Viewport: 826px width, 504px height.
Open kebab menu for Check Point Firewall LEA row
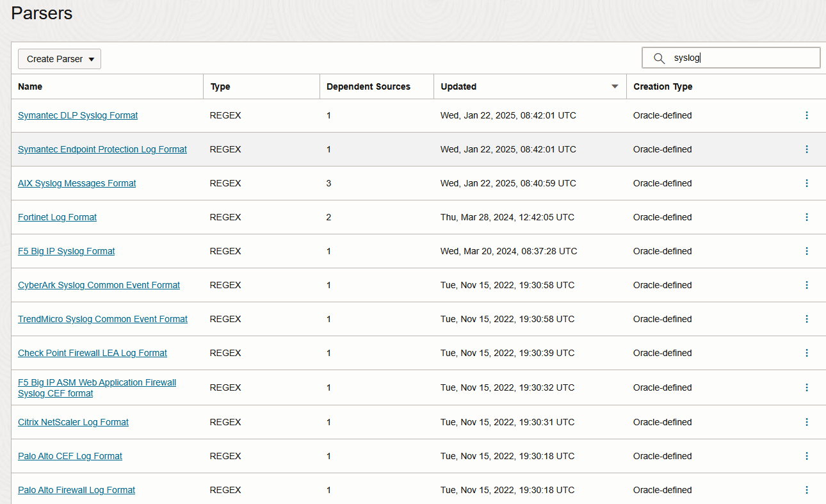(x=806, y=353)
